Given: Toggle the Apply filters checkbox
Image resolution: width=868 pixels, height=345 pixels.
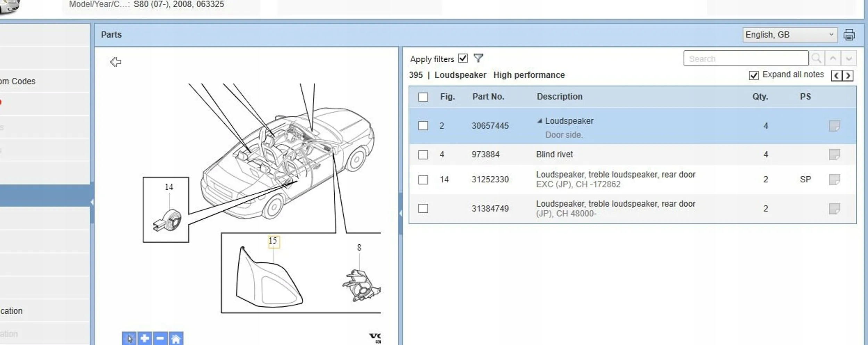Looking at the screenshot, I should click(x=463, y=58).
